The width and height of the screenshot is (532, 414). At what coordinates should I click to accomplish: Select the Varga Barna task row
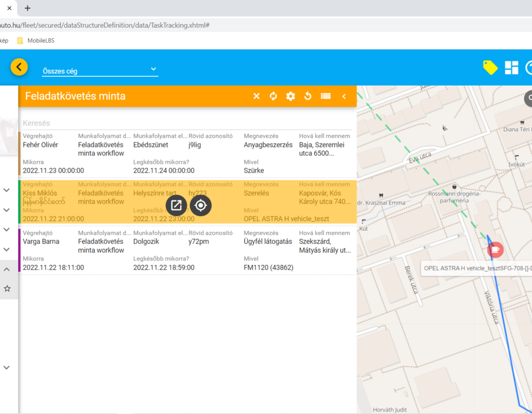click(187, 250)
